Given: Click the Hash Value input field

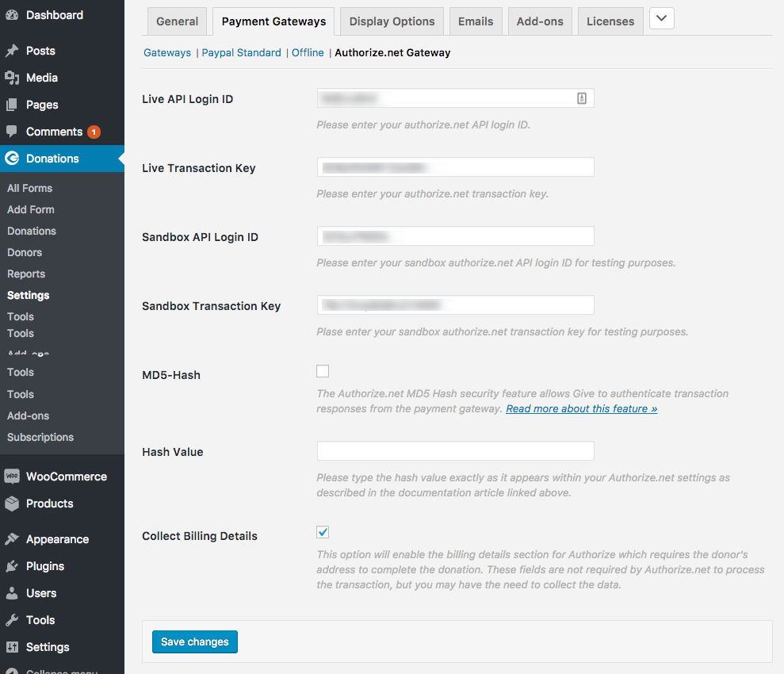Looking at the screenshot, I should 456,451.
